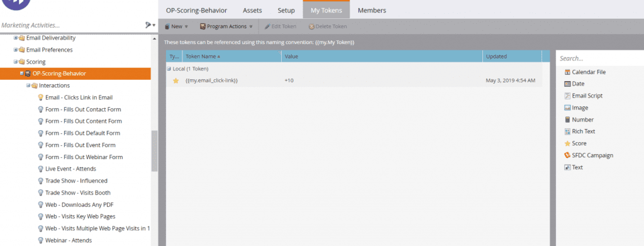Click lightbulb icon for Live Event - Attends
Screen dimensions: 644x246
(x=41, y=169)
